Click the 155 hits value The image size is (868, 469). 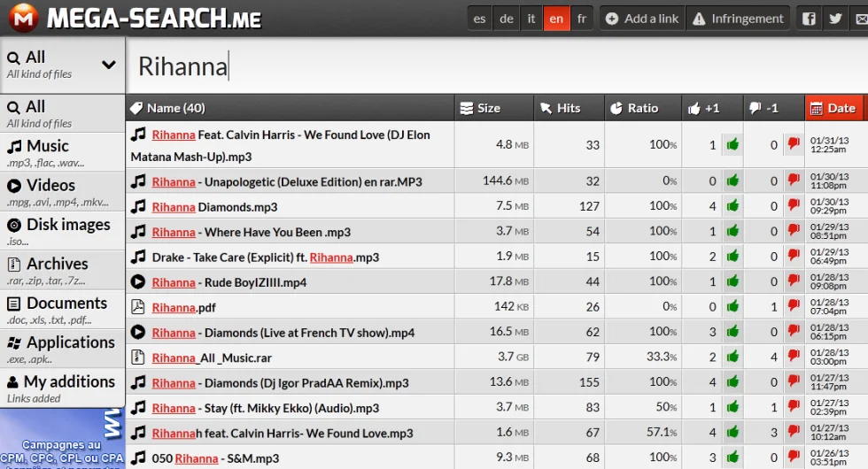click(589, 382)
